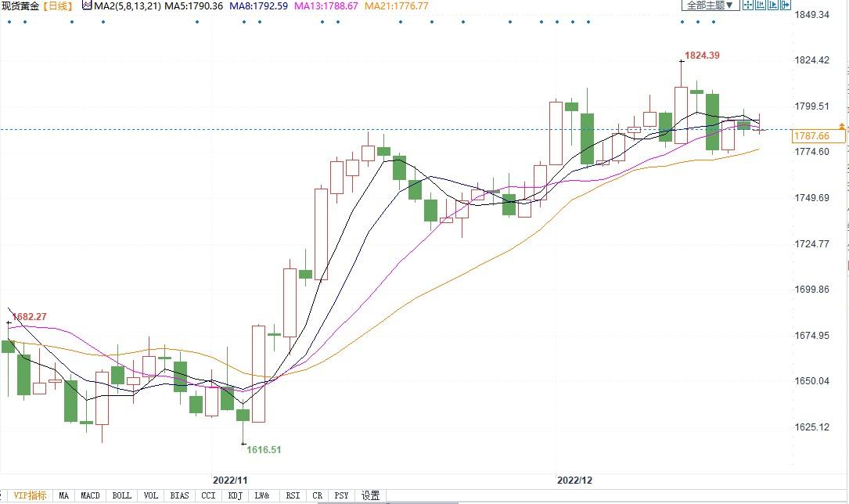Click the crosshair cursor icon

coord(748,5)
